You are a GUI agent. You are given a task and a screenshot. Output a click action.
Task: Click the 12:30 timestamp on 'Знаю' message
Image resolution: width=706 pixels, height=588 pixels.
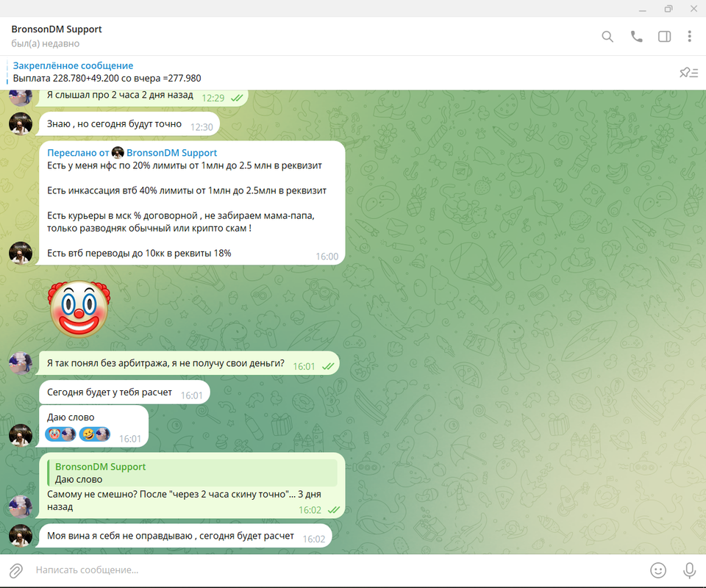pyautogui.click(x=202, y=127)
